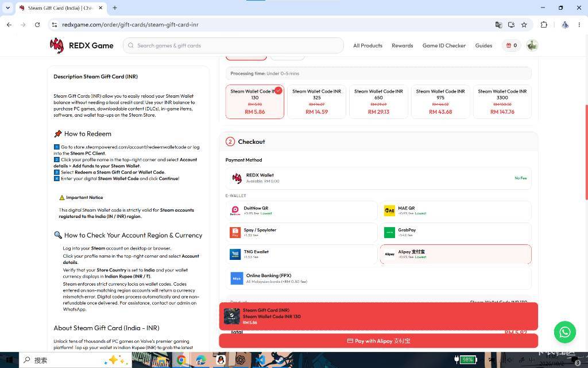Screen dimensions: 588x368
Task: Select MAE QR payment method
Action: (x=455, y=210)
